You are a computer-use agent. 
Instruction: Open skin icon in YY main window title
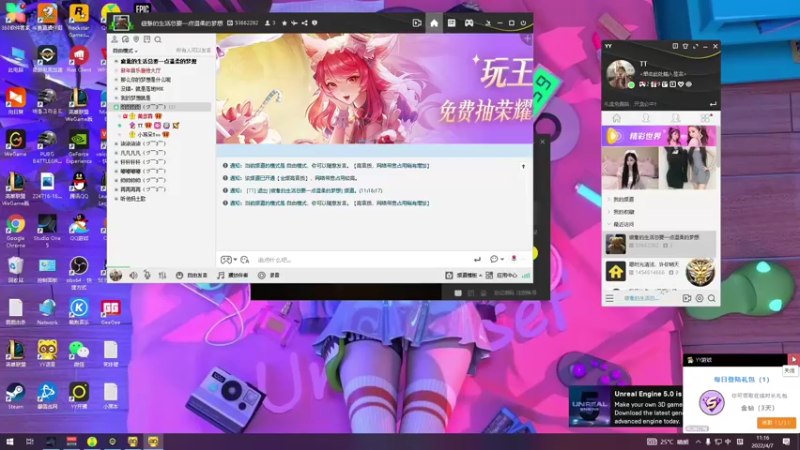tap(685, 46)
